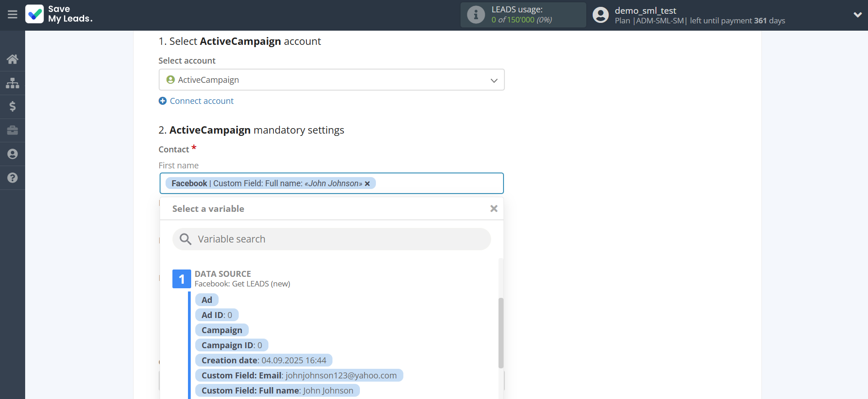Expand the user account menu chevron
This screenshot has width=868, height=399.
click(x=857, y=15)
